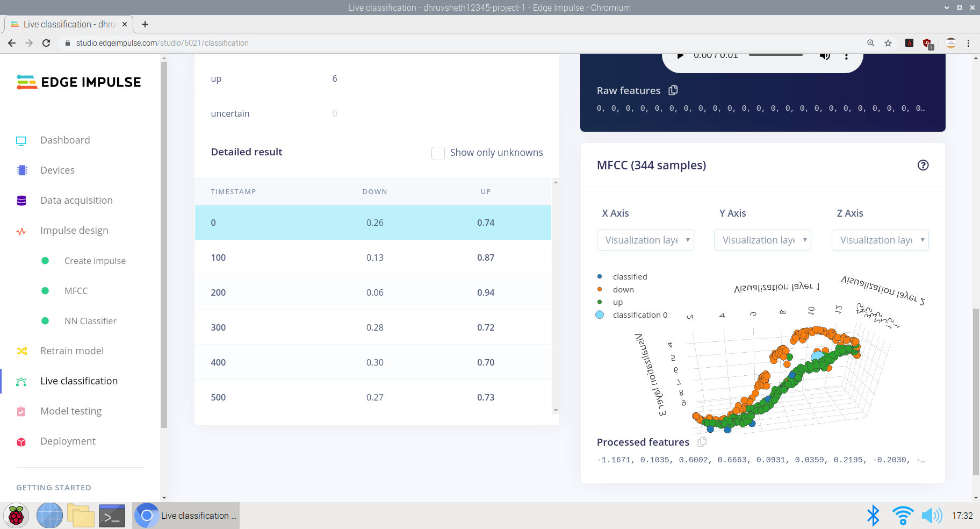Open the X Axis visualization layer dropdown
This screenshot has width=980, height=529.
(645, 240)
